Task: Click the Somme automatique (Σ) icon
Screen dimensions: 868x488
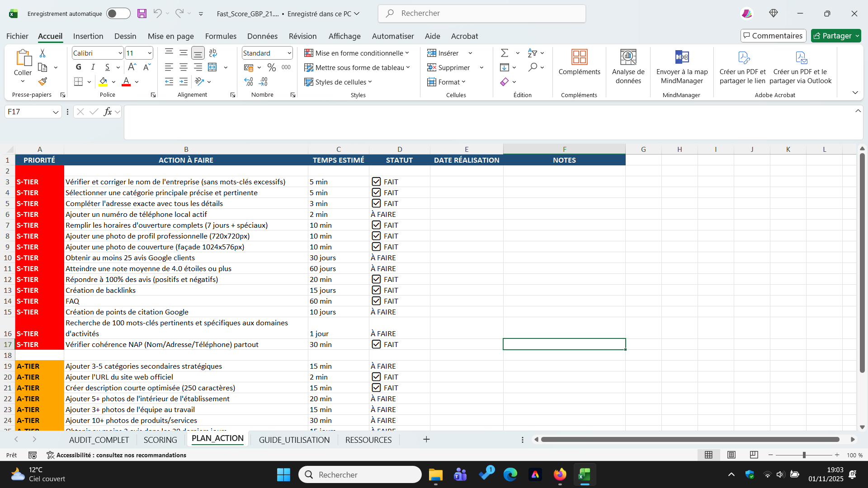Action: (505, 53)
